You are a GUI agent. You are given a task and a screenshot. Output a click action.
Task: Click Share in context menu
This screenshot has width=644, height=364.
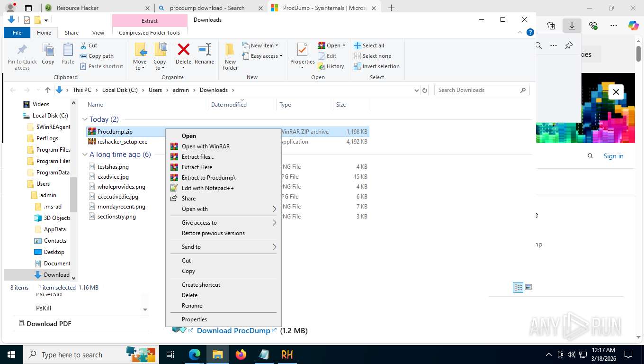click(223, 199)
